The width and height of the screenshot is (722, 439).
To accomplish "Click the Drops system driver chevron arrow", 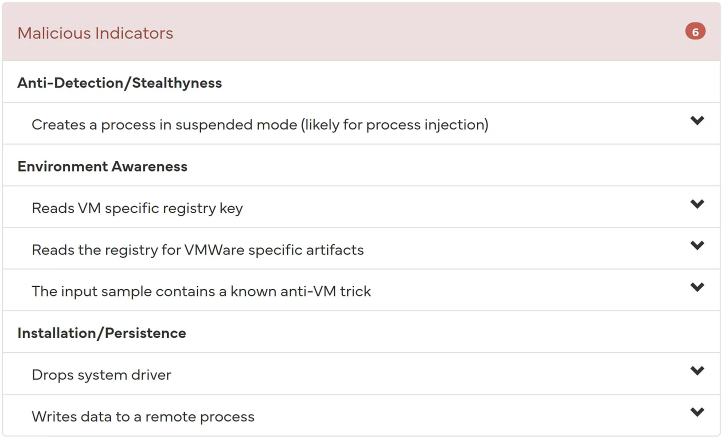I will [697, 371].
